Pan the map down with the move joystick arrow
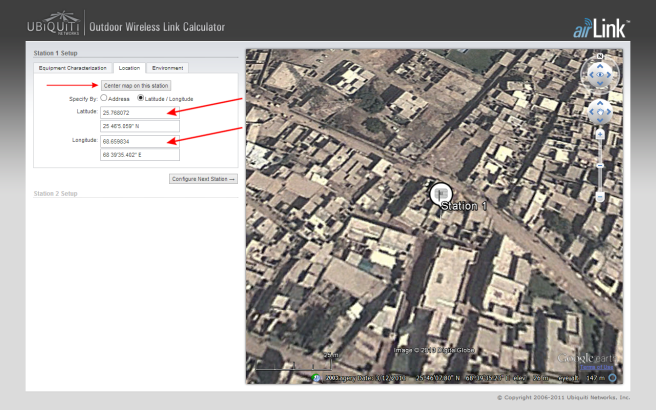Image resolution: width=656 pixels, height=410 pixels. coord(599,120)
